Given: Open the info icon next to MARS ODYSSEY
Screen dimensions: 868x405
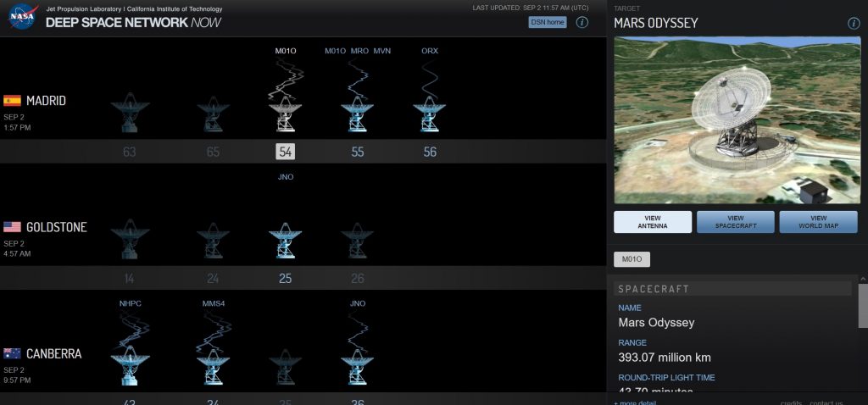Looking at the screenshot, I should coord(854,23).
